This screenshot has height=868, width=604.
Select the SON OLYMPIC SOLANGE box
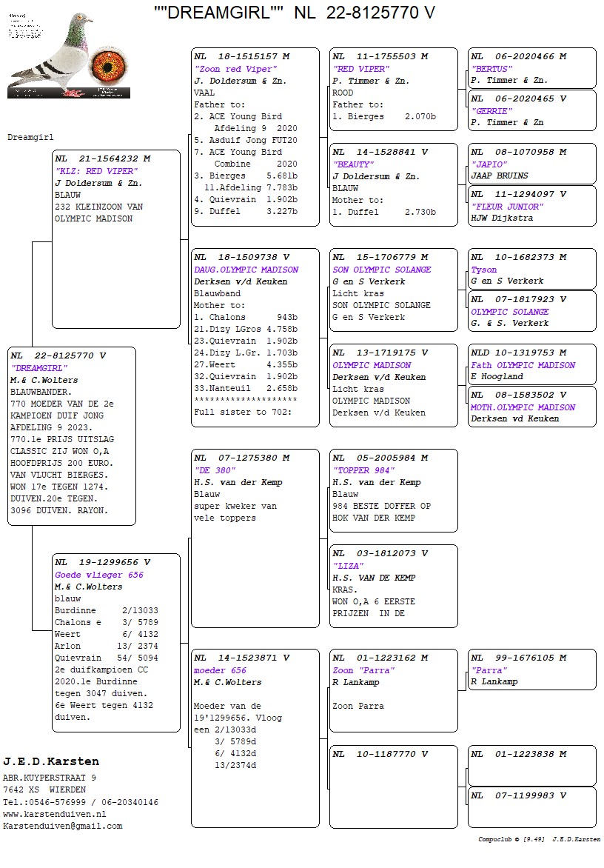[x=393, y=290]
